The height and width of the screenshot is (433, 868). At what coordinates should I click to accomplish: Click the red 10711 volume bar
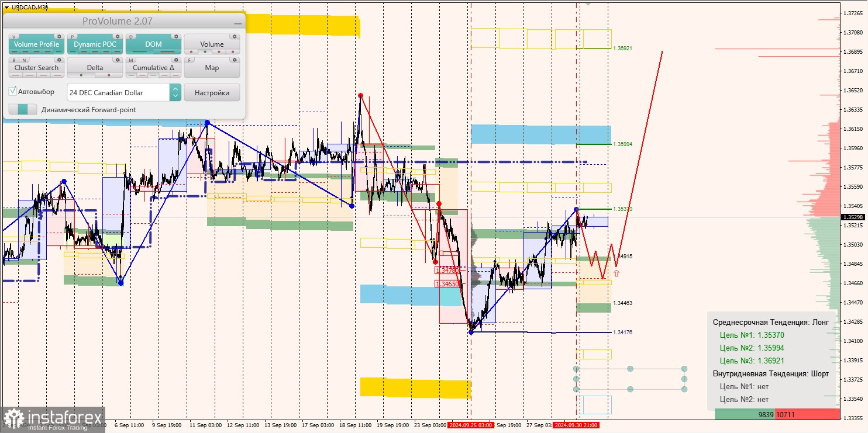point(808,414)
